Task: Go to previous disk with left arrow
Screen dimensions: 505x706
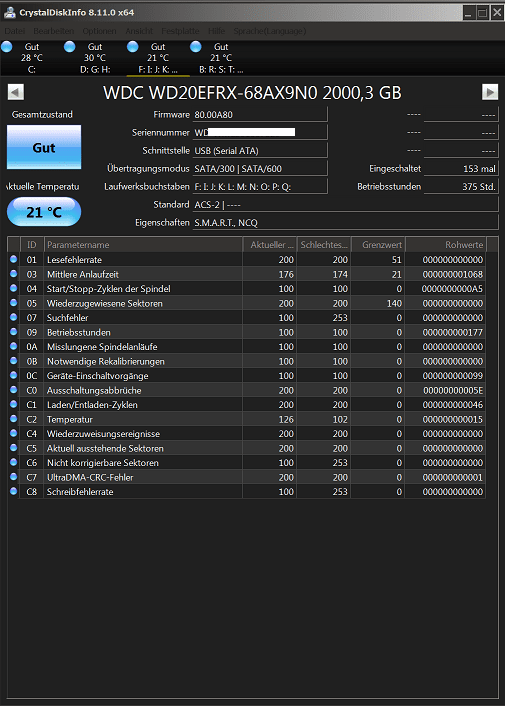Action: pos(15,93)
